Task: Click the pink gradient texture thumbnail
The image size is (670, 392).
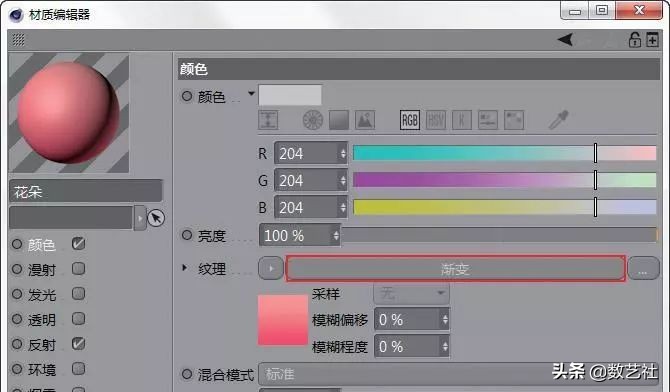Action: point(283,320)
